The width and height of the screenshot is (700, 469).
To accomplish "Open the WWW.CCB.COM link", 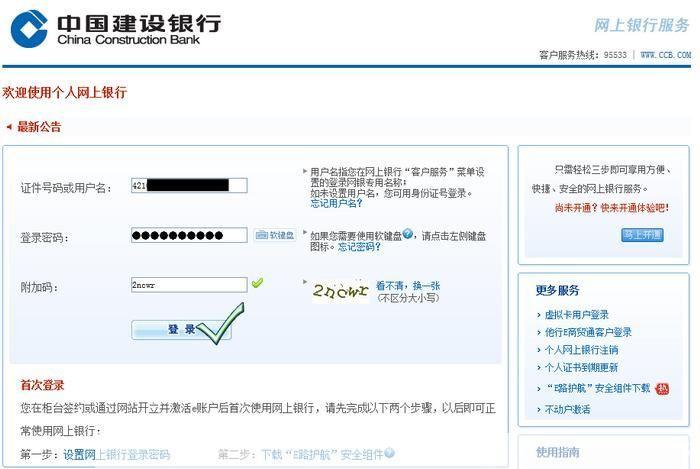I will tap(666, 55).
